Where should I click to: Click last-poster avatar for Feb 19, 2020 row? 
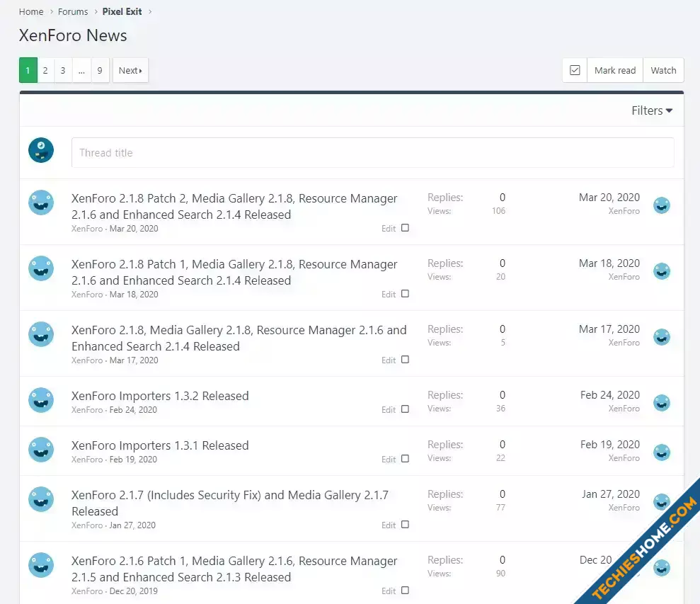click(x=662, y=452)
